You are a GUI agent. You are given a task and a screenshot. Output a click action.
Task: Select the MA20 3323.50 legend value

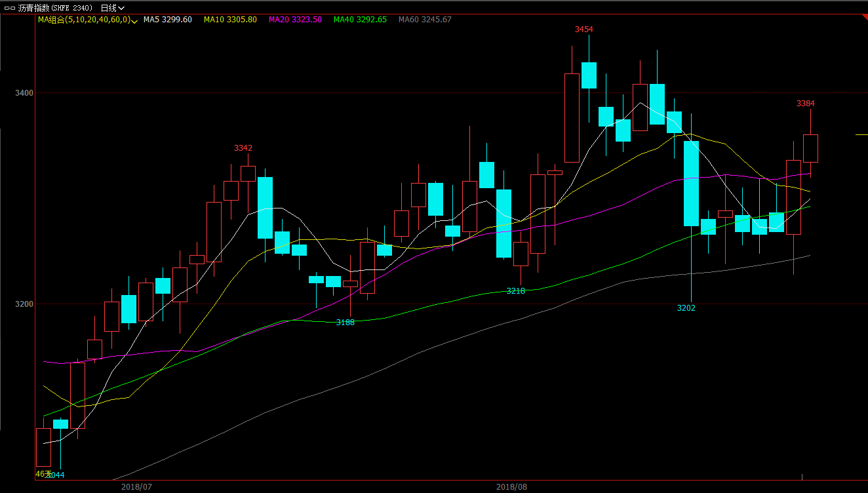295,20
